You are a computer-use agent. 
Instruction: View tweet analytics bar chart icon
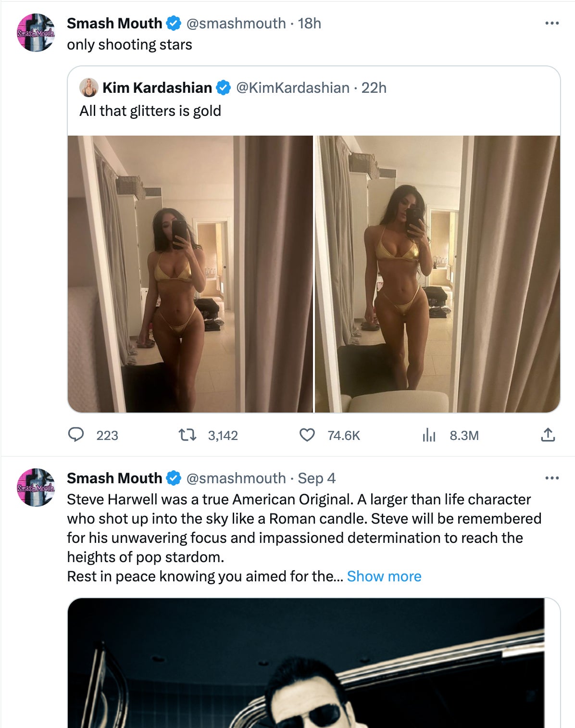(x=429, y=435)
